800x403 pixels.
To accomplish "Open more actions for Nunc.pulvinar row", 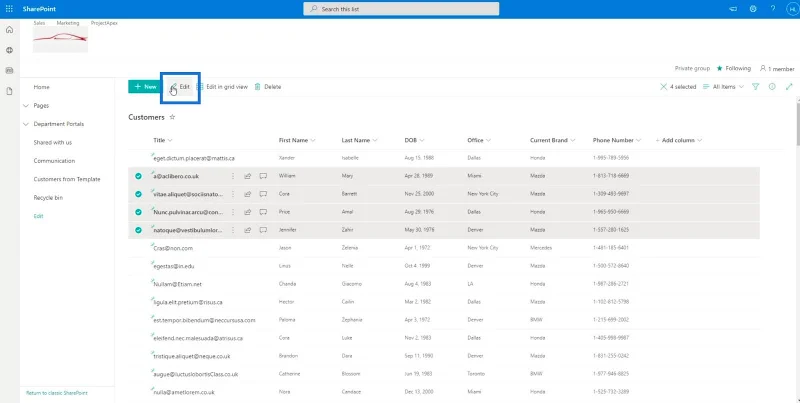I will [x=233, y=212].
